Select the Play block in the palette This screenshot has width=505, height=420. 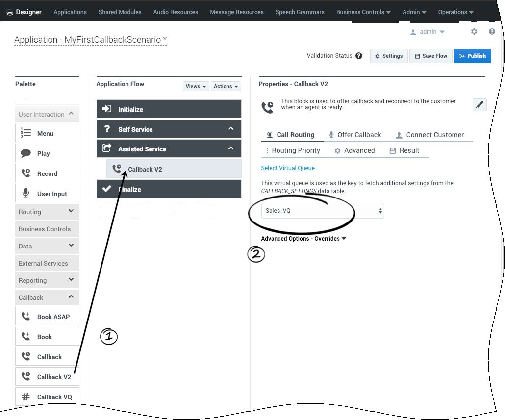[47, 153]
